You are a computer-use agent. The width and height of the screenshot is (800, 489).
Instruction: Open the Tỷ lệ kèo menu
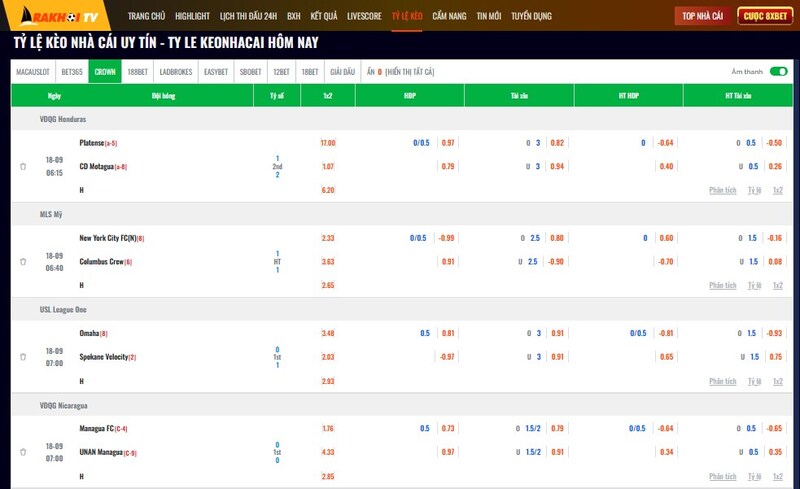[407, 17]
